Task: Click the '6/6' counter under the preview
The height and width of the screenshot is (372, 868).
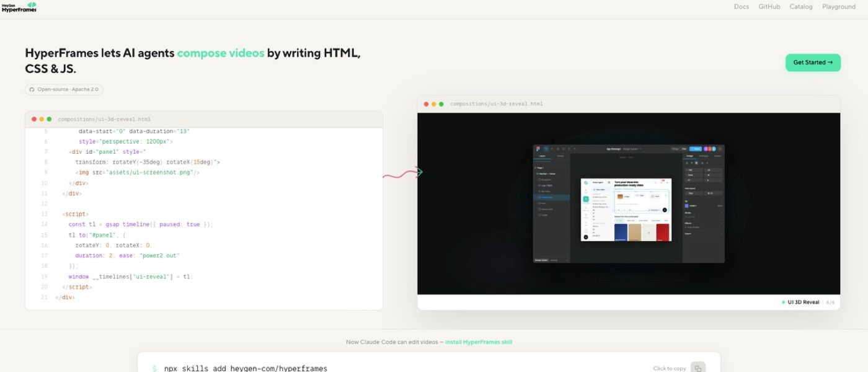Action: click(831, 303)
